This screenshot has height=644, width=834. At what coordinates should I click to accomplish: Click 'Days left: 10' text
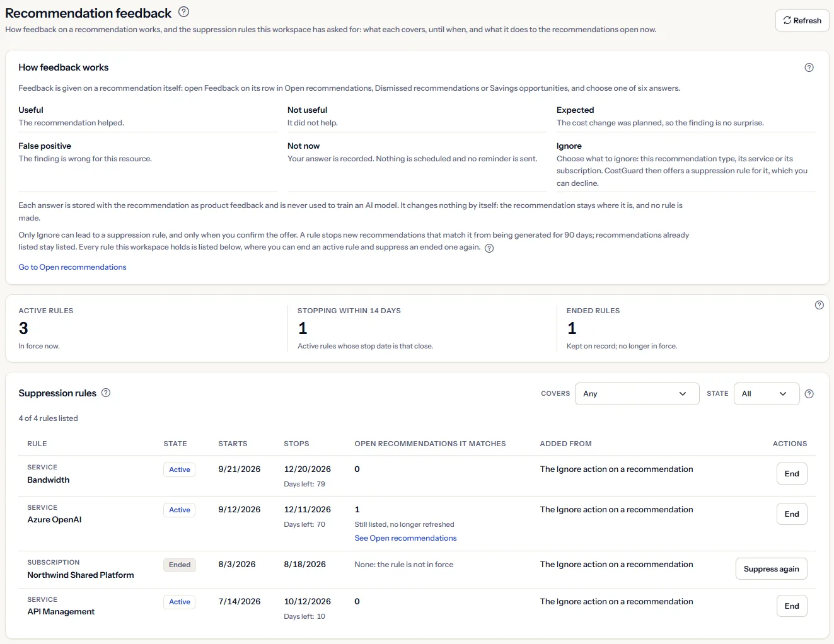[x=304, y=616]
